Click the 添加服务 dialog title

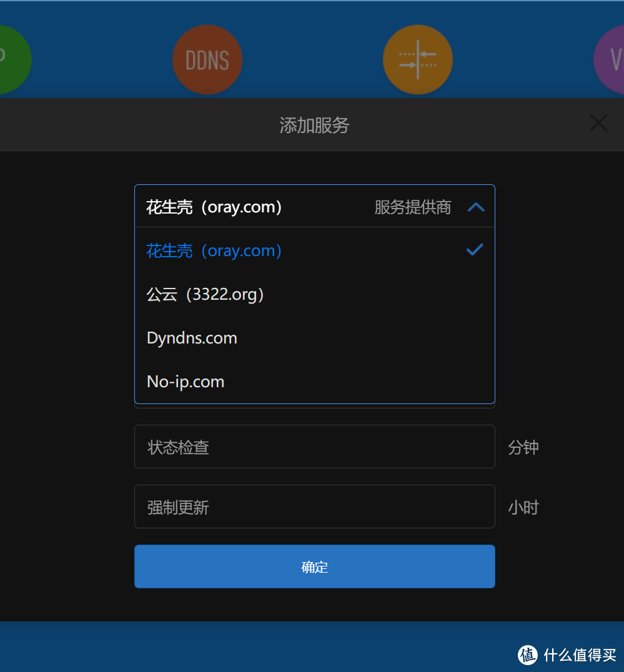pos(314,125)
